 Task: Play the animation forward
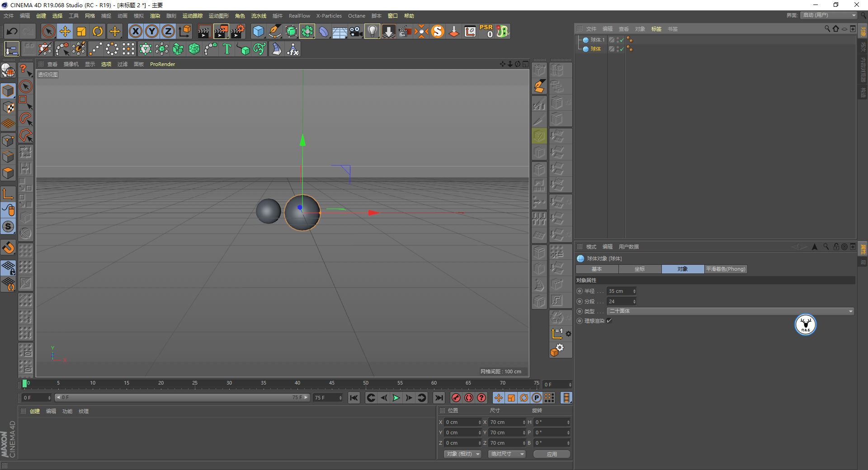(x=396, y=398)
